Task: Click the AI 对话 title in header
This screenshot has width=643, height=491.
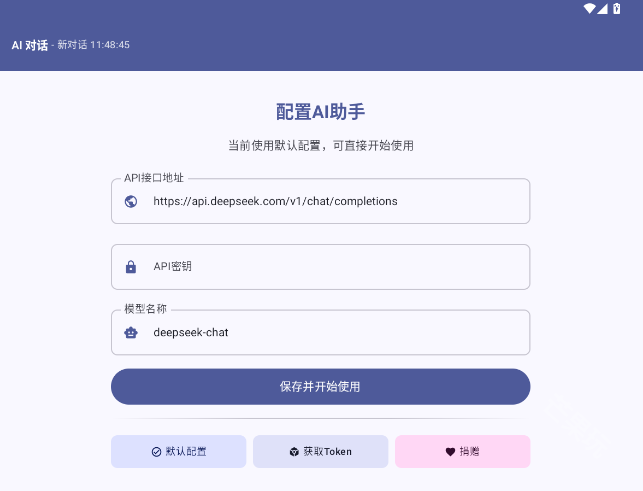Action: point(29,45)
